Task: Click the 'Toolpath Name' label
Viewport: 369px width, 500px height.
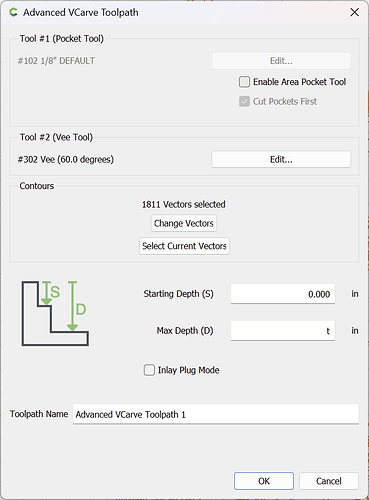Action: click(39, 414)
